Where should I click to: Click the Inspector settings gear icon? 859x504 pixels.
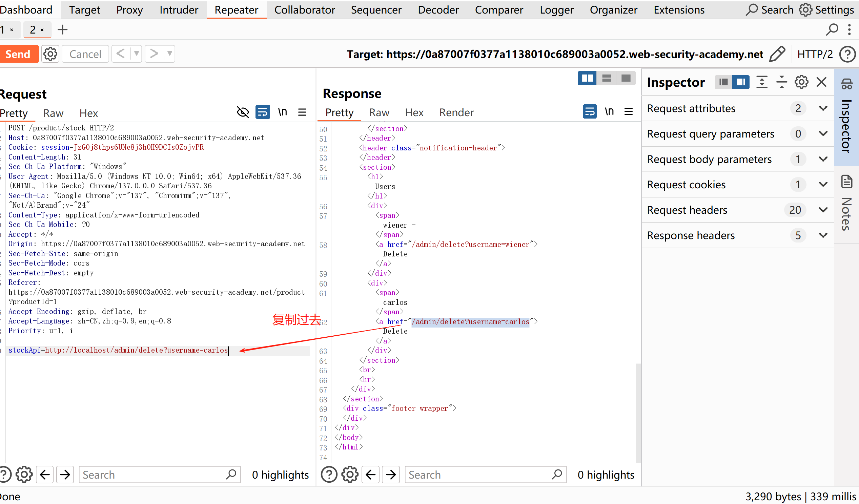801,82
